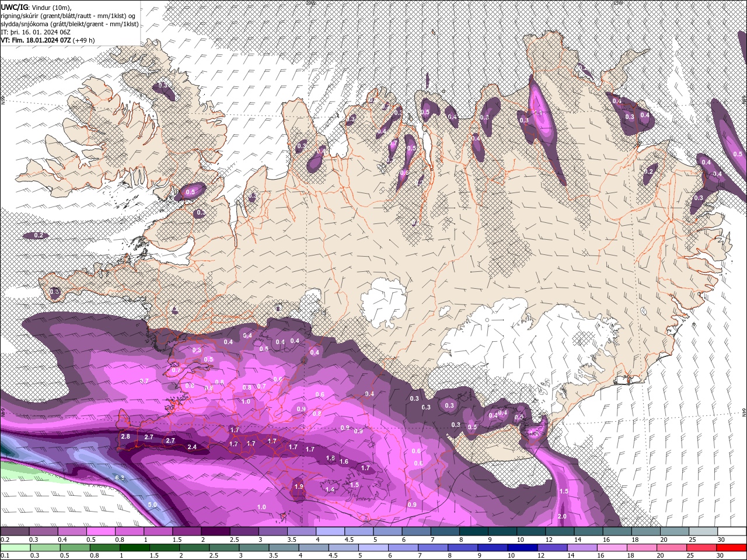Select the darkest purple 2–2.5 snow legend swatch
This screenshot has width=747, height=560.
(215, 531)
